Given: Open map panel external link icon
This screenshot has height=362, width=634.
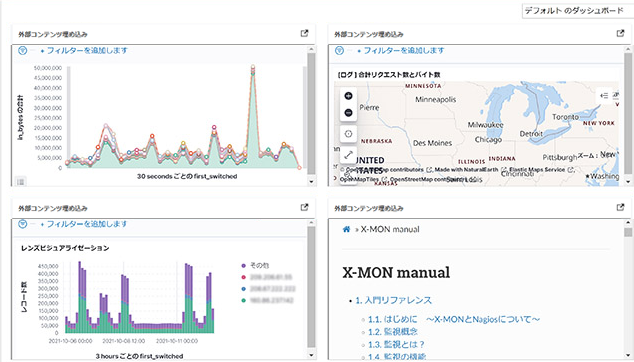Looking at the screenshot, I should (620, 34).
